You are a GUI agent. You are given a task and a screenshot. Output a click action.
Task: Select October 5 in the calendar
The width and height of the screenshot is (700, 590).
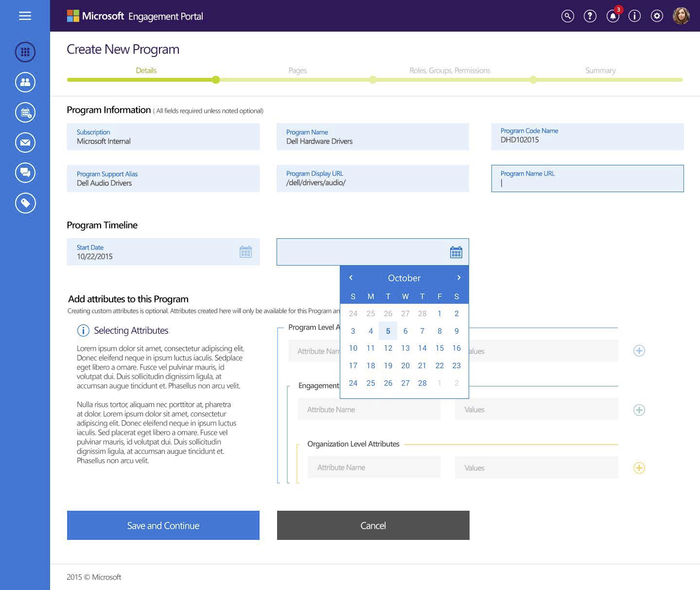point(388,331)
